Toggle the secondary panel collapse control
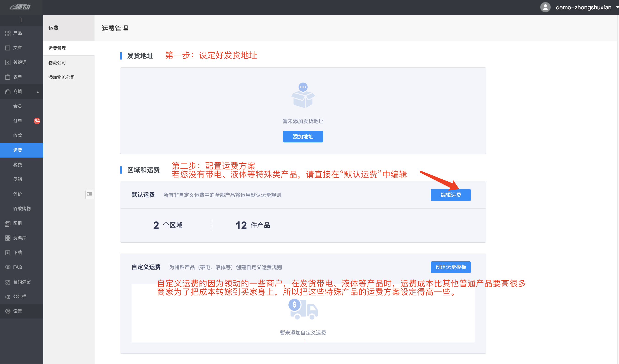 [x=90, y=194]
